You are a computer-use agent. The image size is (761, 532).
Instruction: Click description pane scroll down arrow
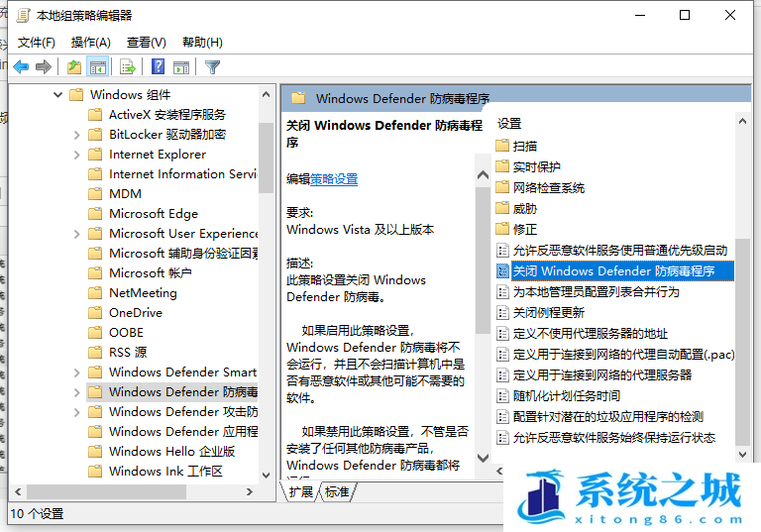(x=483, y=458)
